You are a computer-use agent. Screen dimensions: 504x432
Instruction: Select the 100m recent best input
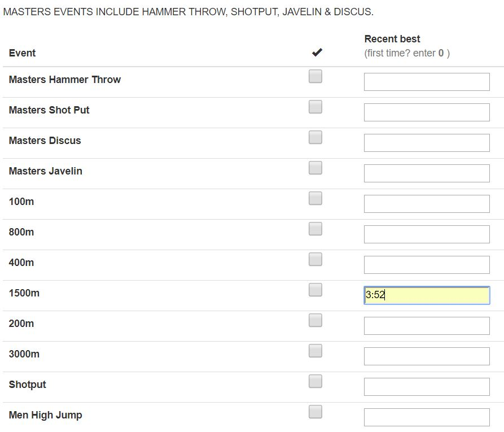(427, 204)
